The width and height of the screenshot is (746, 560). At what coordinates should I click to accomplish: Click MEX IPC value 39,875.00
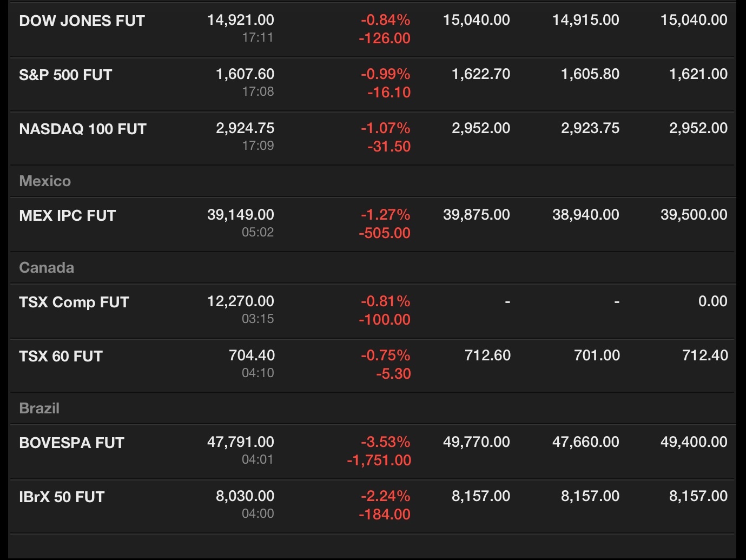pos(476,215)
